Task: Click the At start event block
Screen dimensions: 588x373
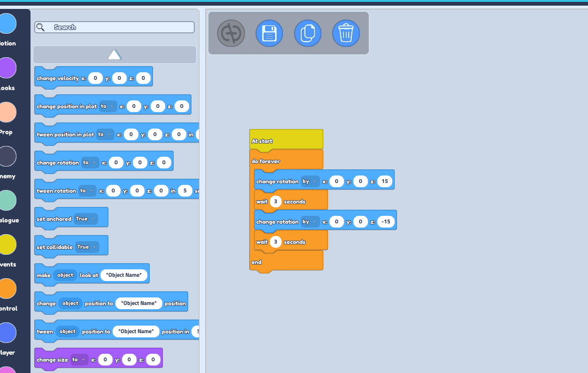Action: tap(286, 140)
